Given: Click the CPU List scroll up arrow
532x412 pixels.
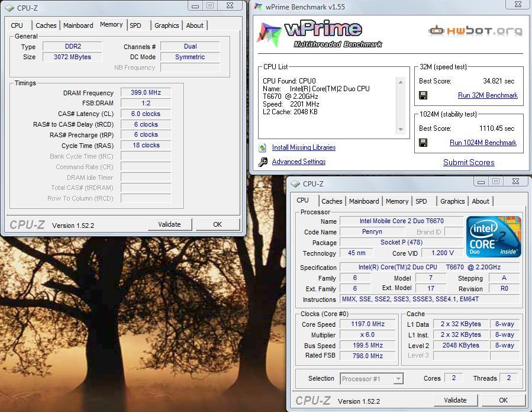Looking at the screenshot, I should (x=401, y=82).
